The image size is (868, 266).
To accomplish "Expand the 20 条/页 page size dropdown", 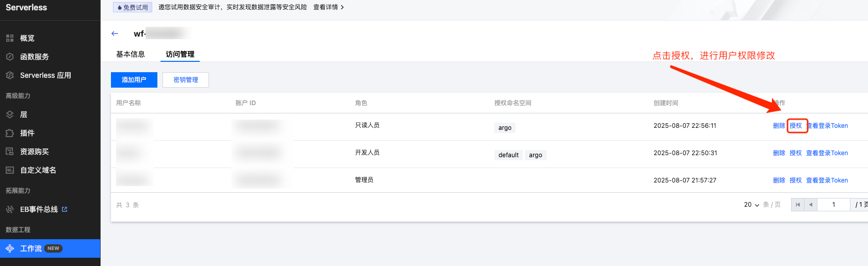I will (x=751, y=205).
